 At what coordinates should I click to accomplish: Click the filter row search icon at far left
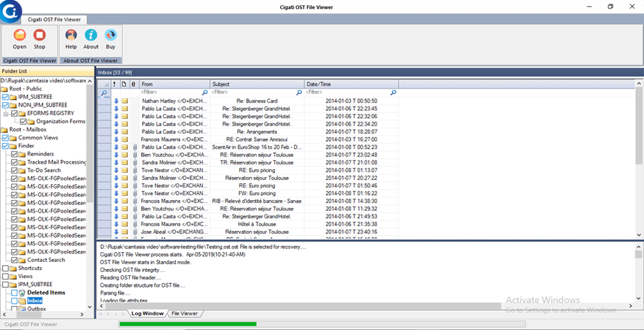[x=104, y=93]
